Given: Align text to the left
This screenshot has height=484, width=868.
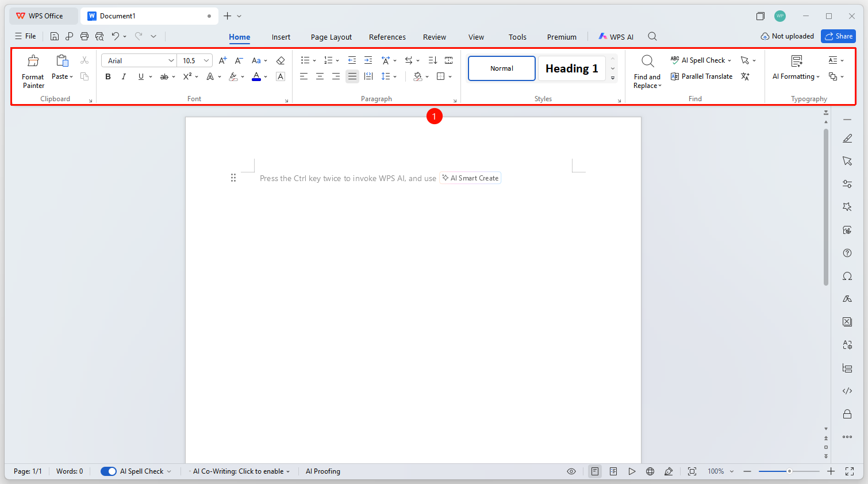Looking at the screenshot, I should [304, 76].
